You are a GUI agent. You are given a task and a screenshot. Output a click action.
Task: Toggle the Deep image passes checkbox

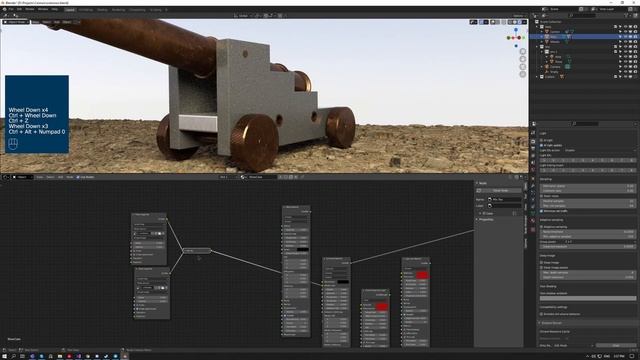pos(542,267)
